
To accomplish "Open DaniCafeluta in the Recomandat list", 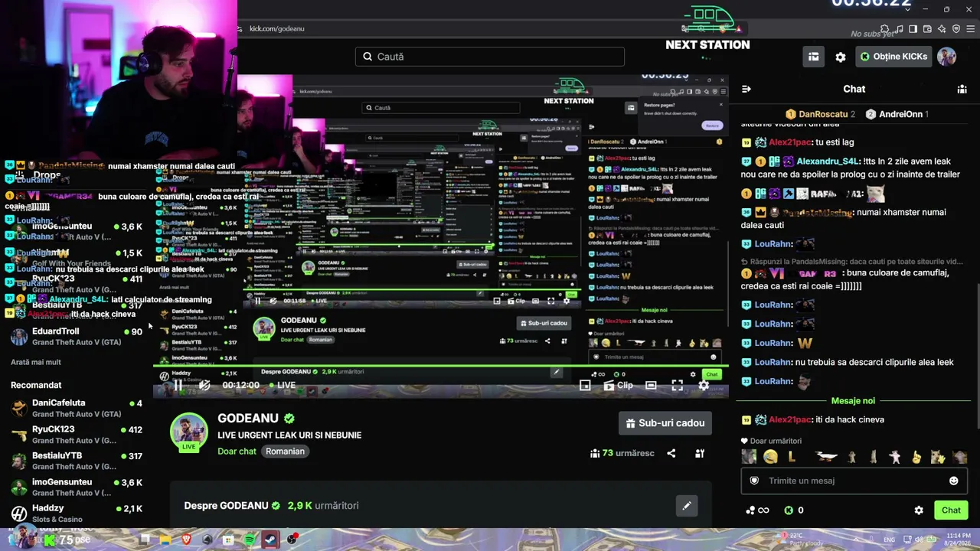I will pos(77,408).
